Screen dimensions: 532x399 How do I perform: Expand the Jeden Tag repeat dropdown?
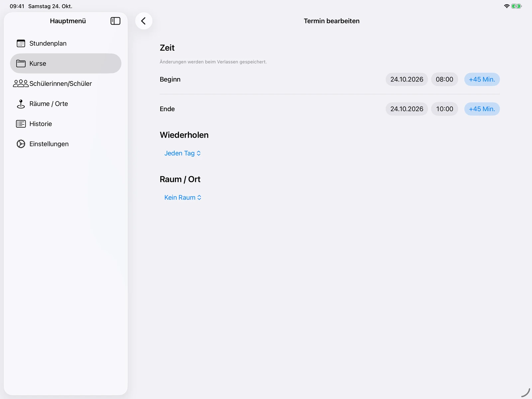click(x=183, y=153)
